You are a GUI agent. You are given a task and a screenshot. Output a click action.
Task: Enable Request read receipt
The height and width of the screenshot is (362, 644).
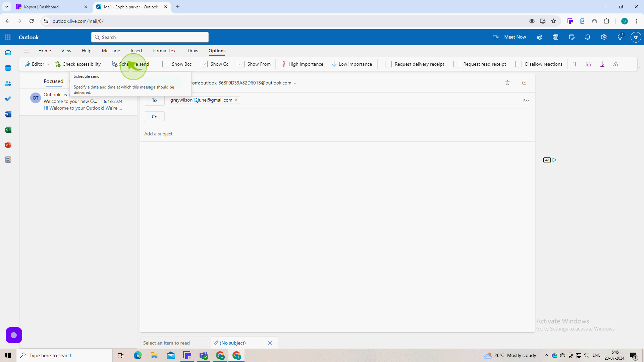click(x=457, y=64)
